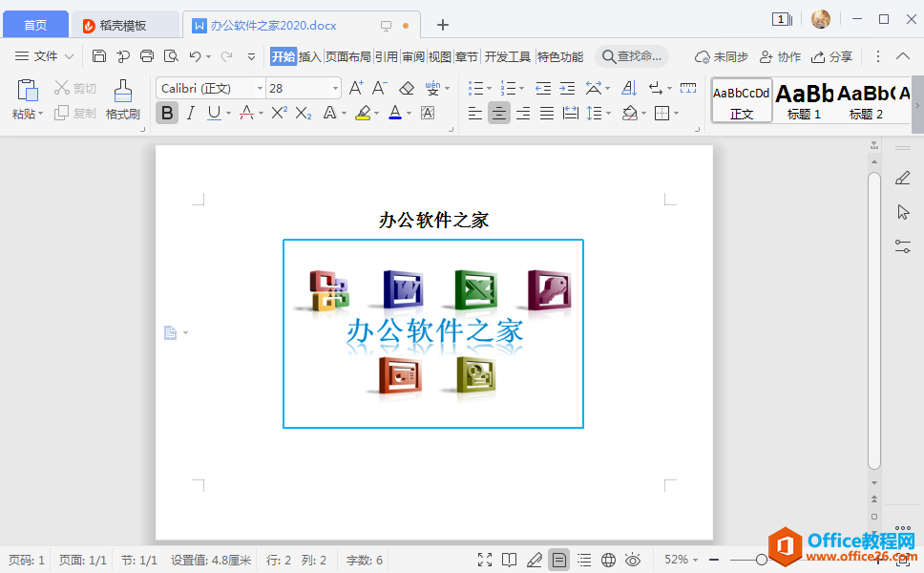Toggle center alignment

tap(498, 114)
